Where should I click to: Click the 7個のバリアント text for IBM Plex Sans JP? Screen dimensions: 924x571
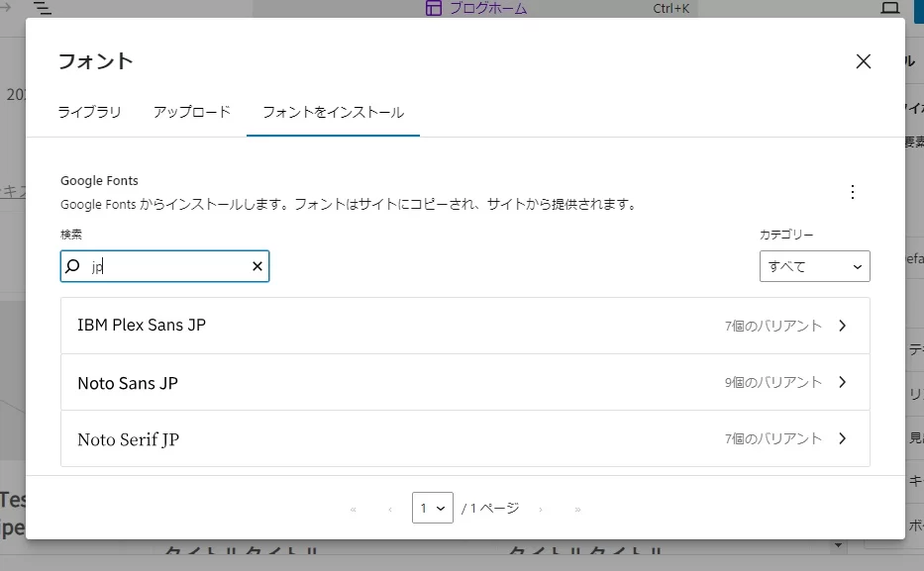click(773, 326)
